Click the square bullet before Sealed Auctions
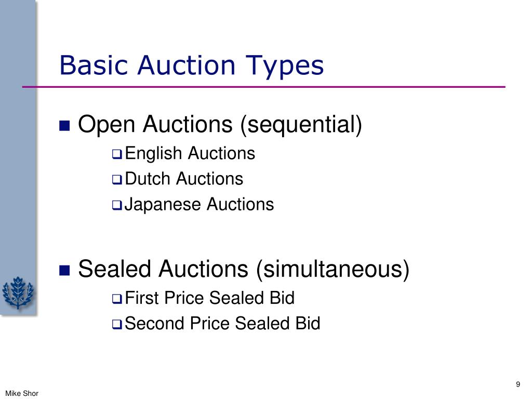The width and height of the screenshot is (532, 399). 64,270
